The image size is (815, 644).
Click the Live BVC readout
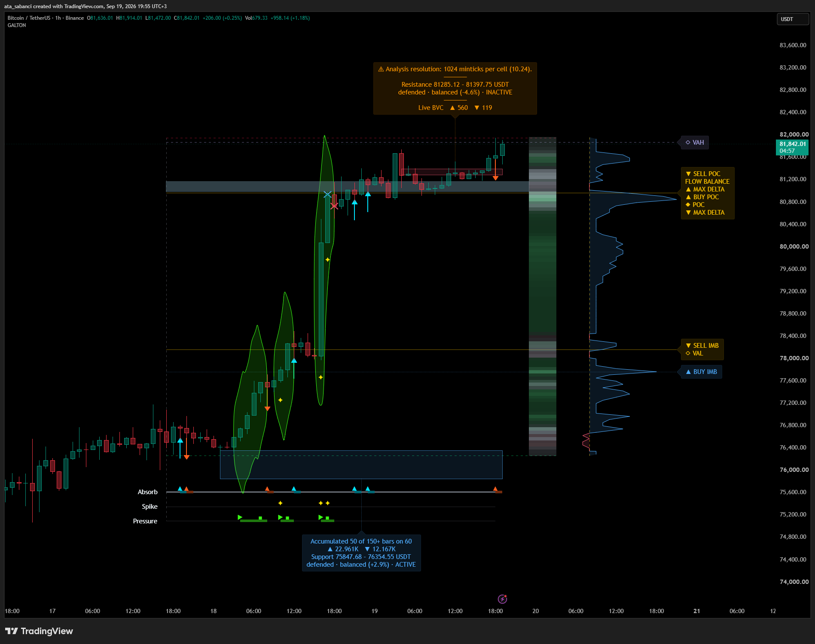[455, 108]
